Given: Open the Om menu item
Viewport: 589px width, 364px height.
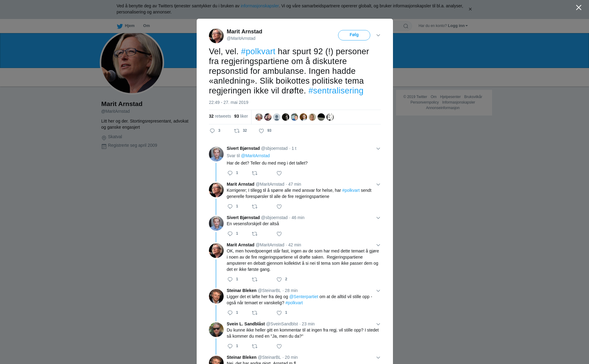Looking at the screenshot, I should point(146,26).
